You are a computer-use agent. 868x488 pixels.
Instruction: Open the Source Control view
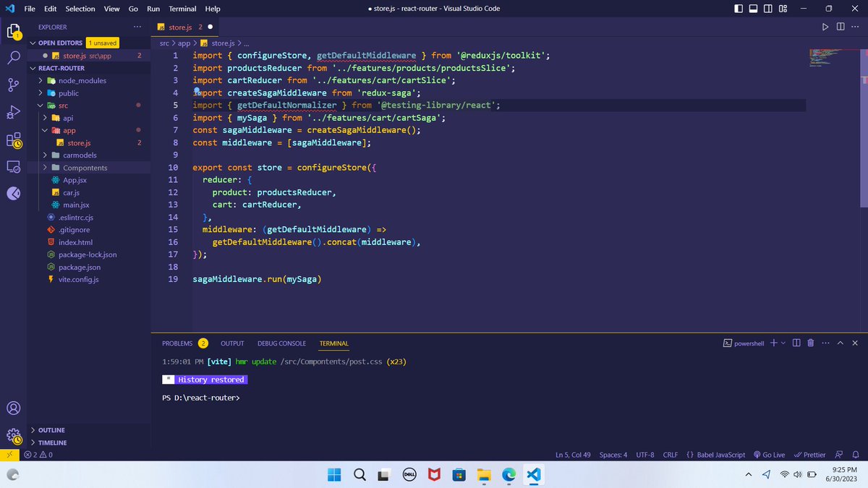tap(13, 85)
